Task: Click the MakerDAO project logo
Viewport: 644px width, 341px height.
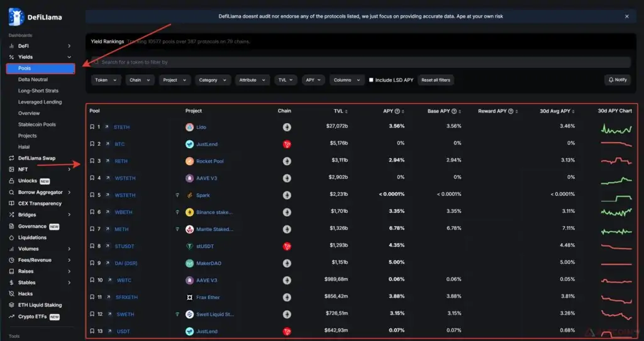Action: pos(189,263)
